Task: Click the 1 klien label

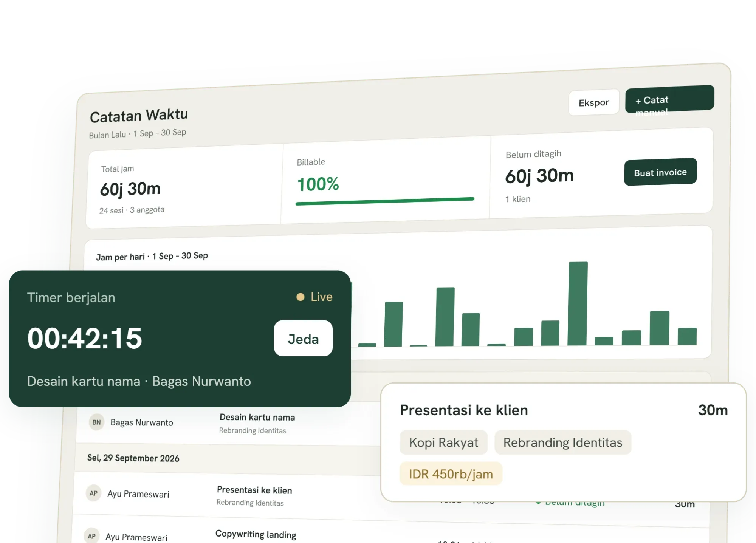Action: [x=518, y=199]
